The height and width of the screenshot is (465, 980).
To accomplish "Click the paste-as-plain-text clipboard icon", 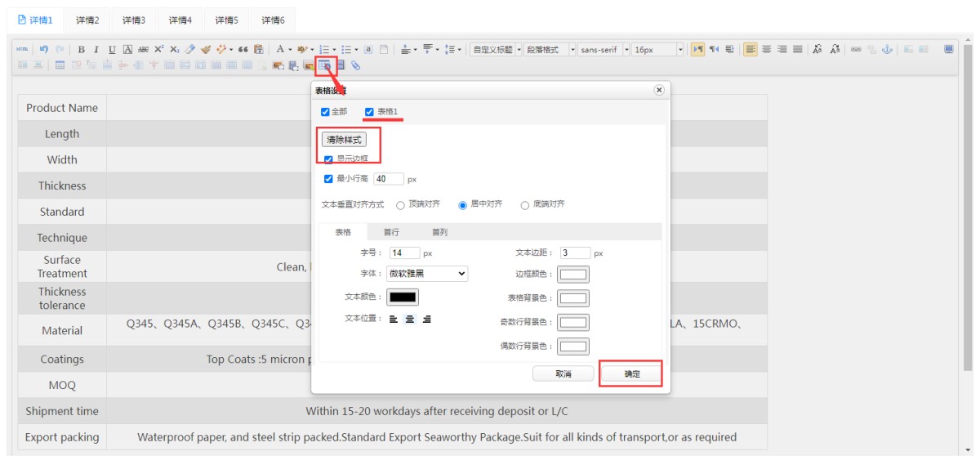I will 258,50.
